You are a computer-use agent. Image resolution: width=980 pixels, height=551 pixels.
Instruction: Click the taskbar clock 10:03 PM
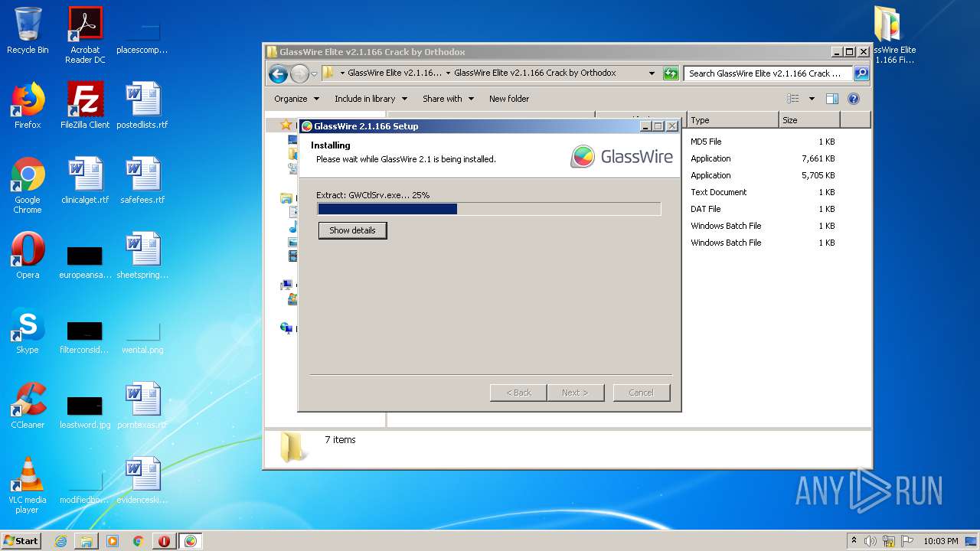click(x=940, y=541)
